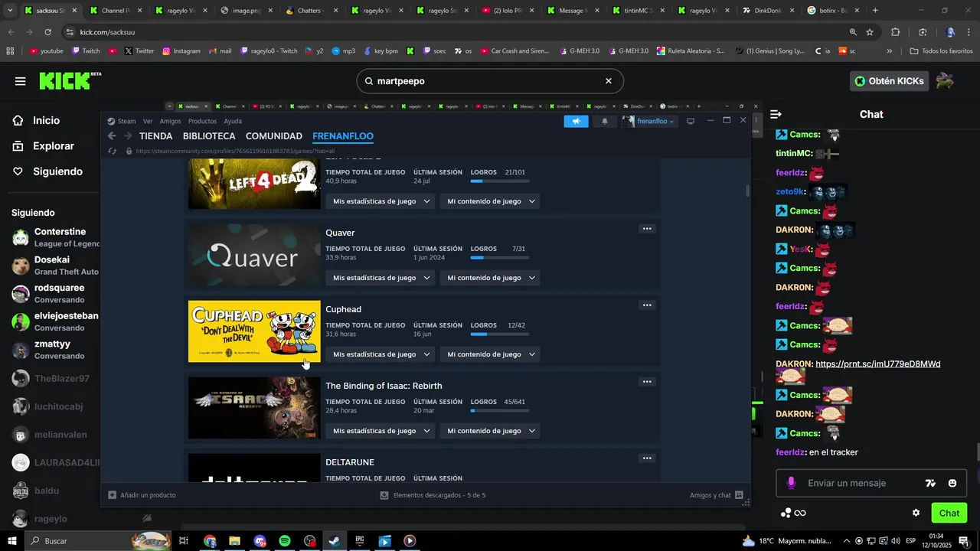Open the Steam menu in streamed window
The image size is (980, 551).
tap(122, 121)
